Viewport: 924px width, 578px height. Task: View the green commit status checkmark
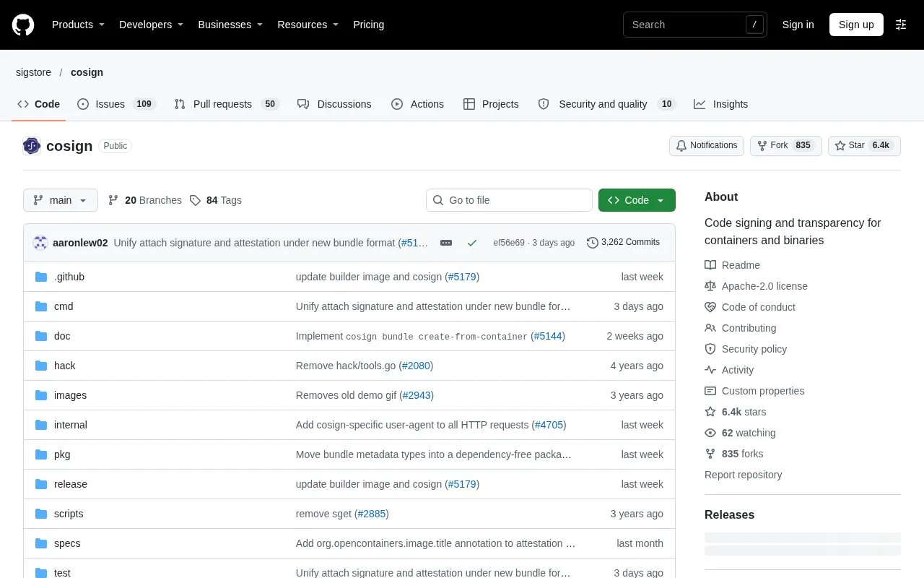click(x=472, y=243)
